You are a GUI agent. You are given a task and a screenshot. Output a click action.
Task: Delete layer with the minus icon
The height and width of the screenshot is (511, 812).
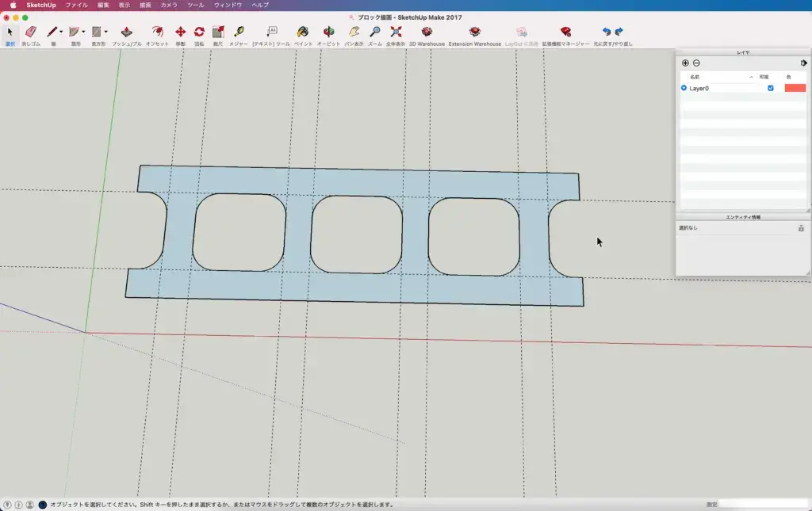point(696,63)
